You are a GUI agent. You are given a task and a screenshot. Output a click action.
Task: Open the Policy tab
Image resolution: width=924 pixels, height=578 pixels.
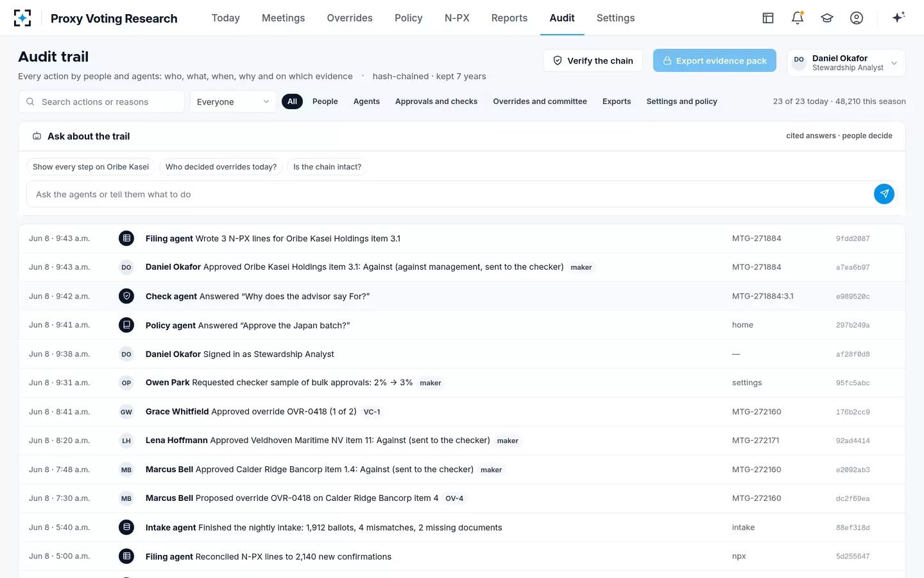pos(409,18)
